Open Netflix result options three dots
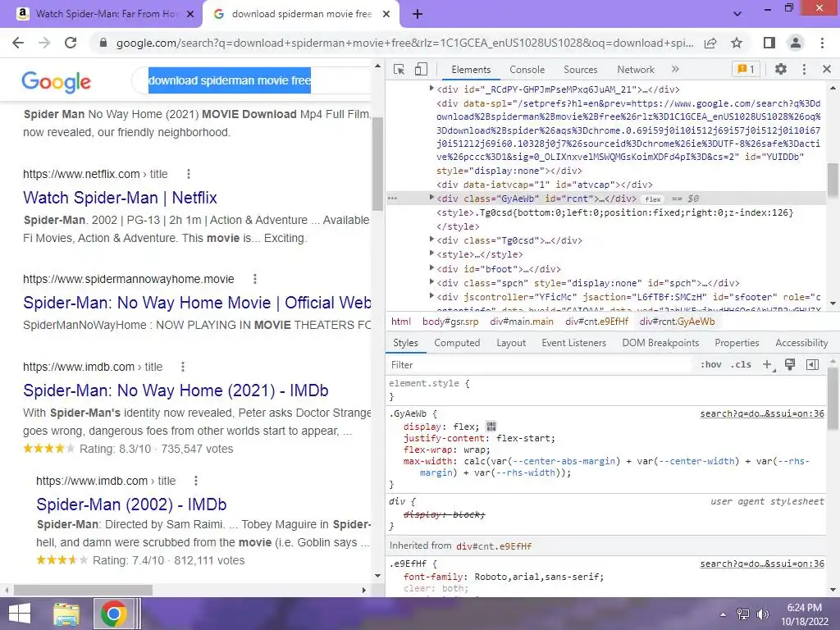The image size is (840, 630). (189, 174)
